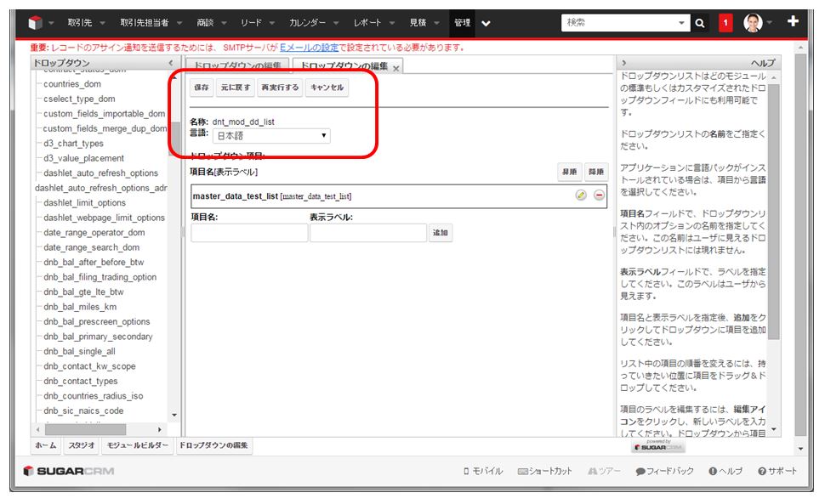Expand the リード menu arrow
Screen dimensions: 825x504
[271, 23]
